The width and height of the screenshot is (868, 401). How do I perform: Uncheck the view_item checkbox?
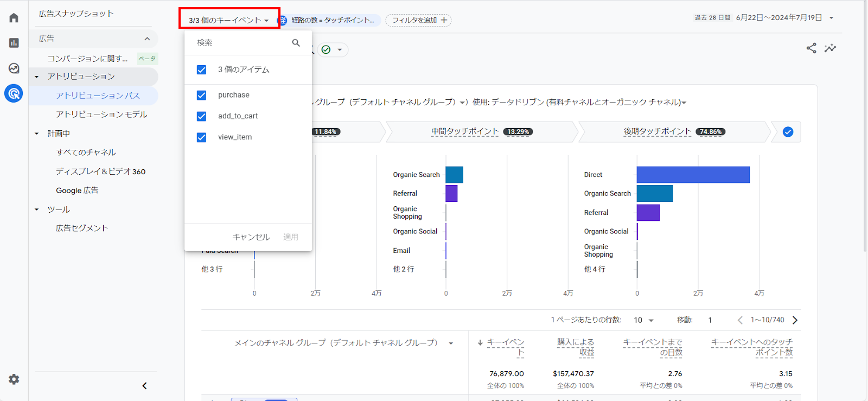pos(201,137)
